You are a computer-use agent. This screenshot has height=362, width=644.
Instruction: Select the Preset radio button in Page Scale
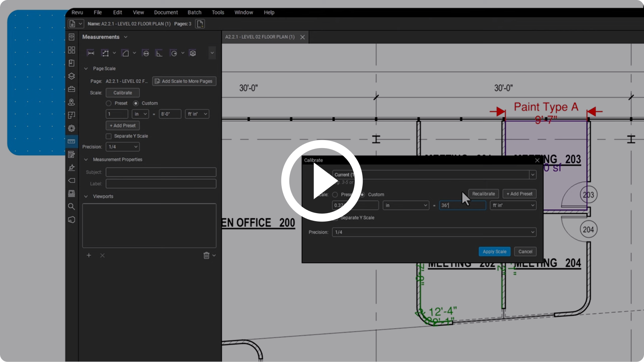[x=109, y=103]
